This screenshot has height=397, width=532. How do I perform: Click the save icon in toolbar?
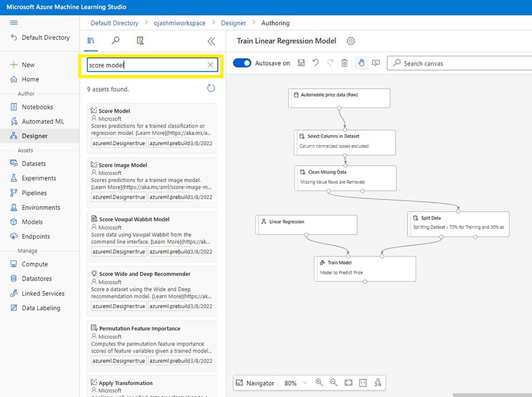(x=301, y=63)
